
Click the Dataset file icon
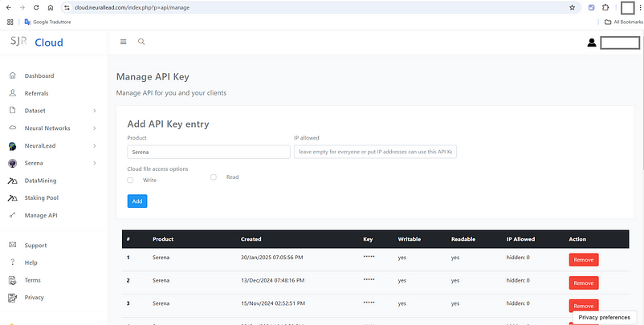point(12,111)
